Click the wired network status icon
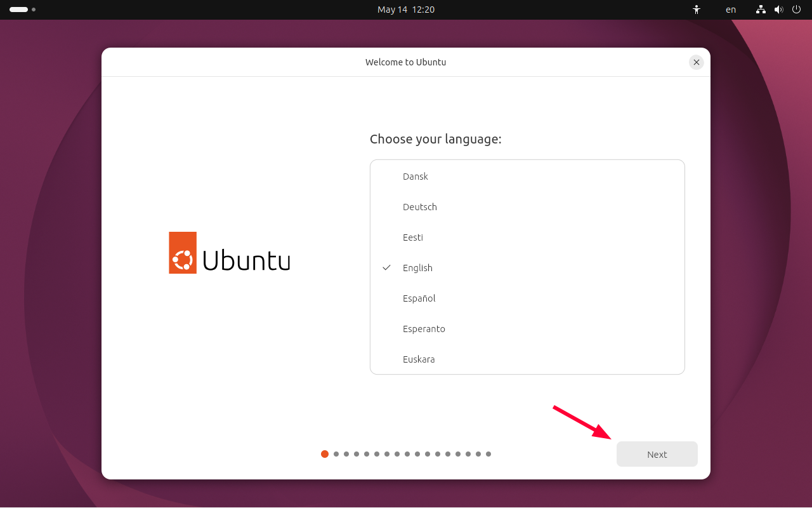This screenshot has height=508, width=812. coord(761,10)
